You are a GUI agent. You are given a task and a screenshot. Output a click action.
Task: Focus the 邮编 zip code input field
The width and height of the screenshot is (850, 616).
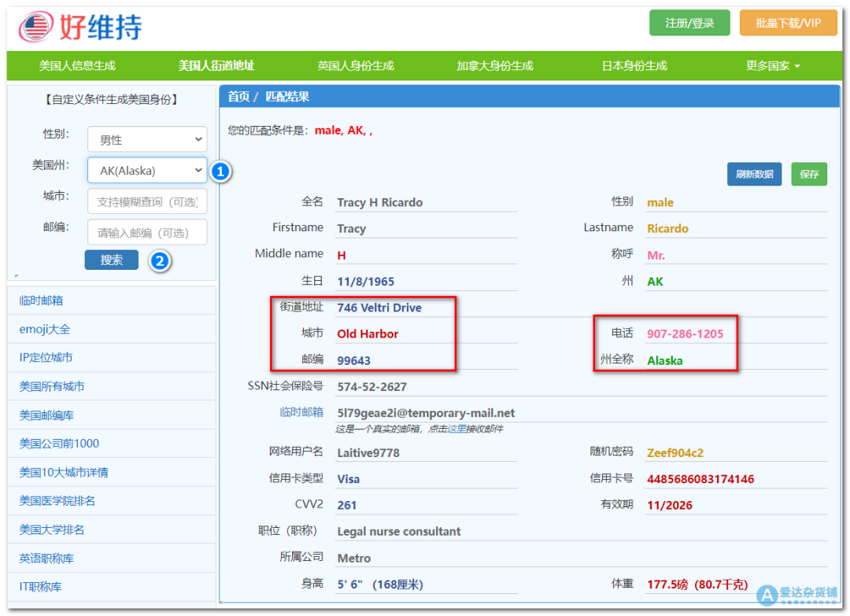coord(147,232)
